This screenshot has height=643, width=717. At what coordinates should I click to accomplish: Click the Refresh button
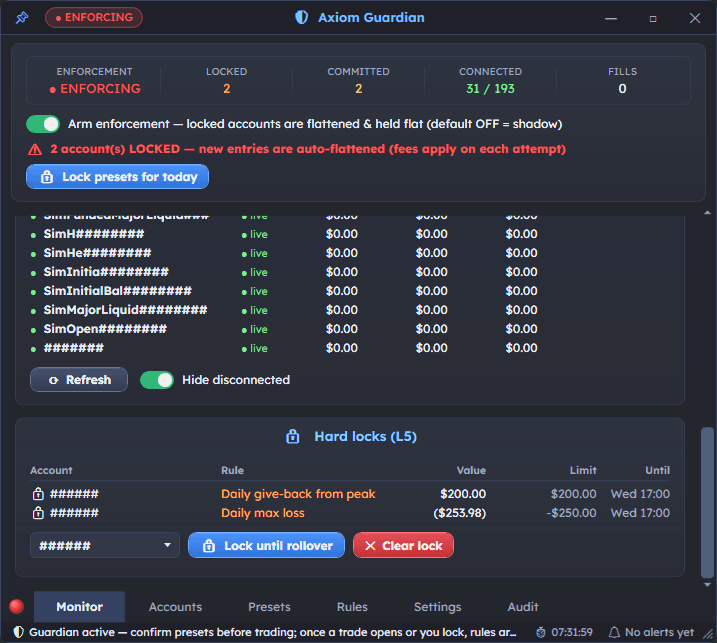79,380
